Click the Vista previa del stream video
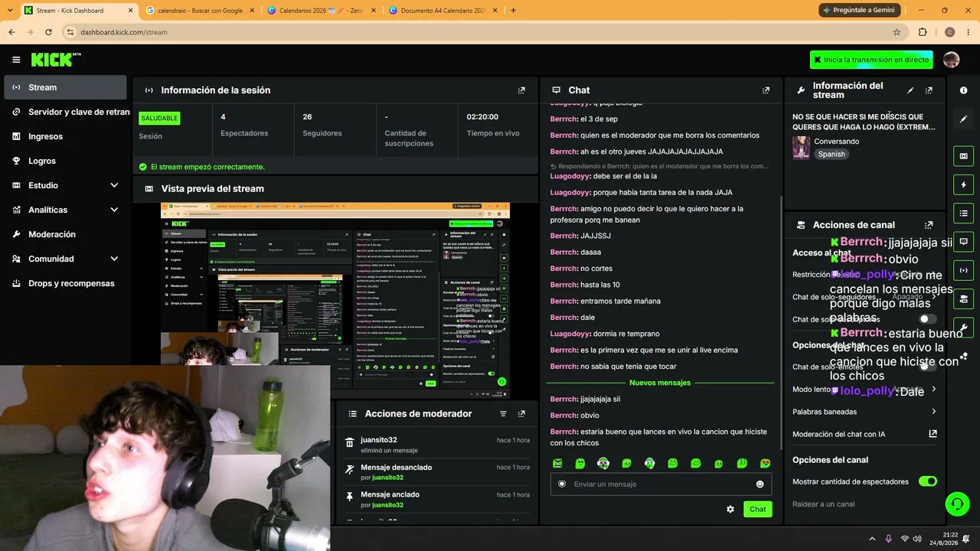Viewport: 980px width, 551px height. tap(335, 300)
